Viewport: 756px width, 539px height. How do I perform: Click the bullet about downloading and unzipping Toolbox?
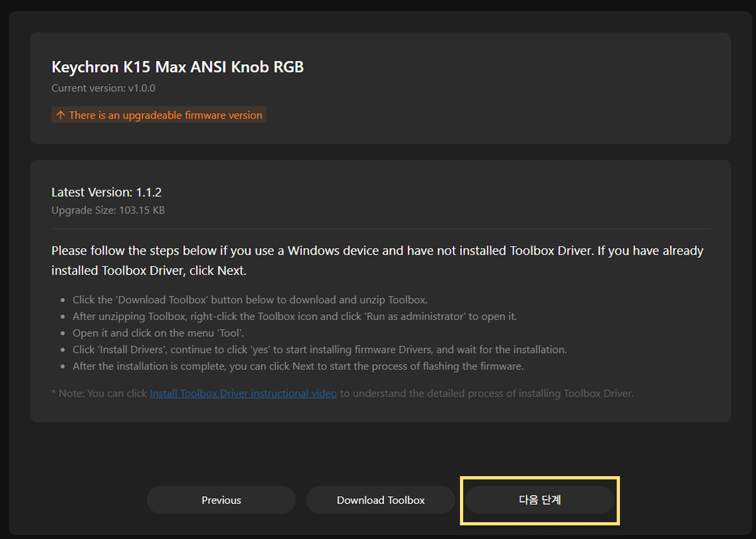pos(250,300)
